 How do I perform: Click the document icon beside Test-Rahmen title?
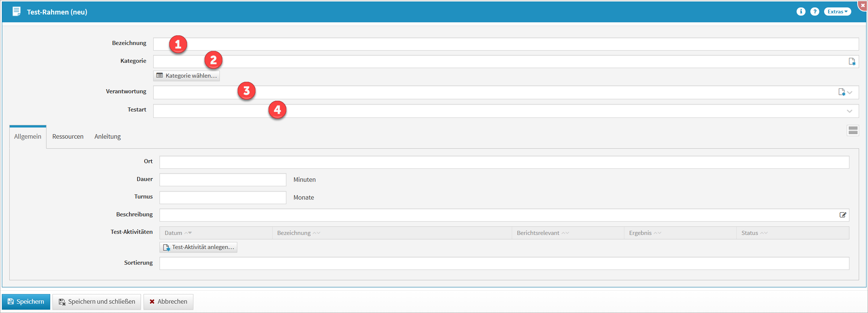(x=17, y=12)
